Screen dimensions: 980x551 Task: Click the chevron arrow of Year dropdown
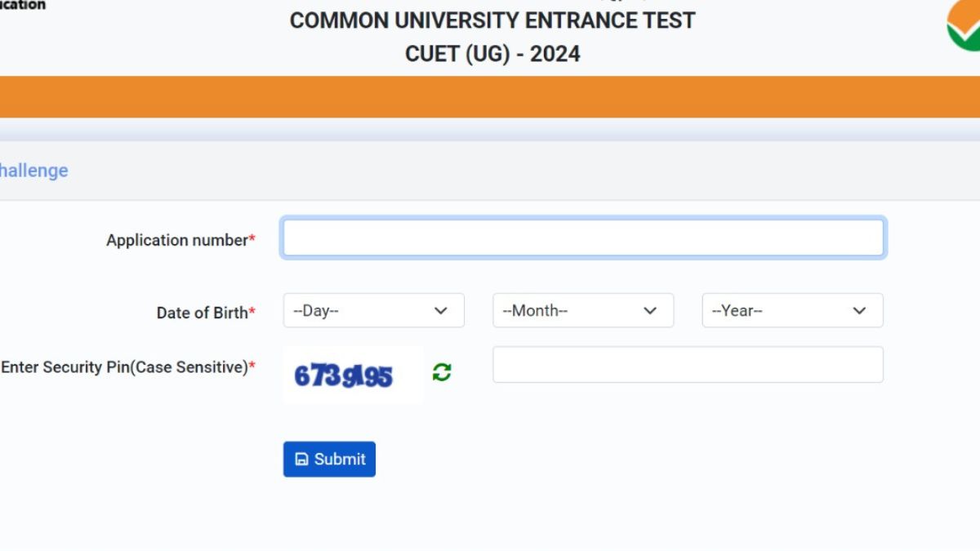tap(859, 311)
